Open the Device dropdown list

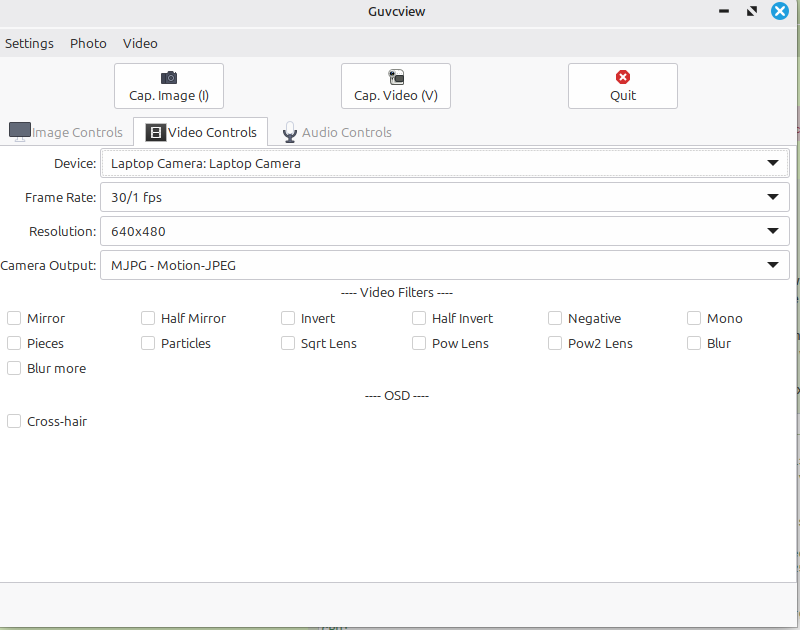[444, 163]
